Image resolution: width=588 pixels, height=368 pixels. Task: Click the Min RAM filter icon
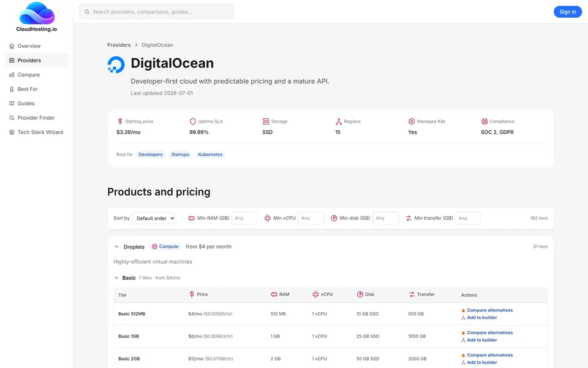191,218
